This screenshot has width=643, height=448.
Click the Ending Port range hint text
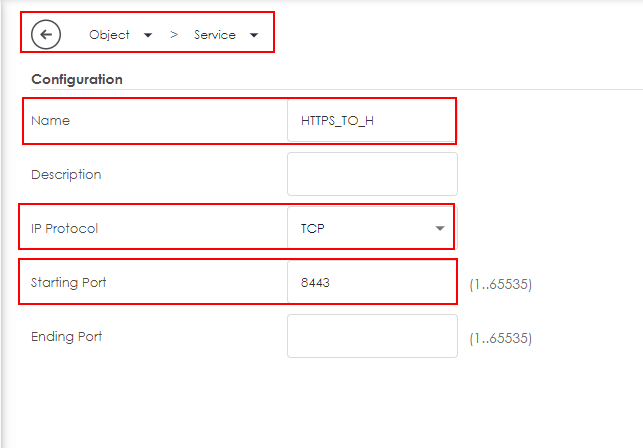coord(500,338)
